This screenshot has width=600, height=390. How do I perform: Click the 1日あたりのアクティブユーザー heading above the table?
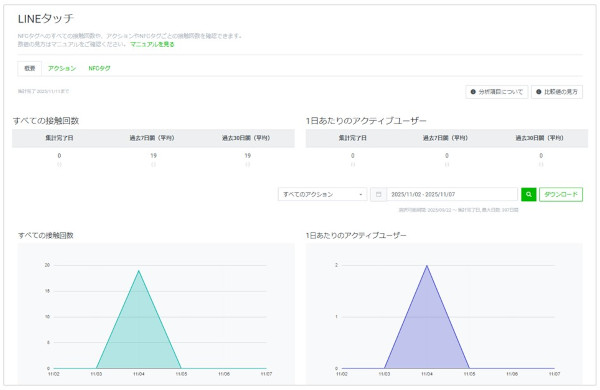click(x=366, y=121)
